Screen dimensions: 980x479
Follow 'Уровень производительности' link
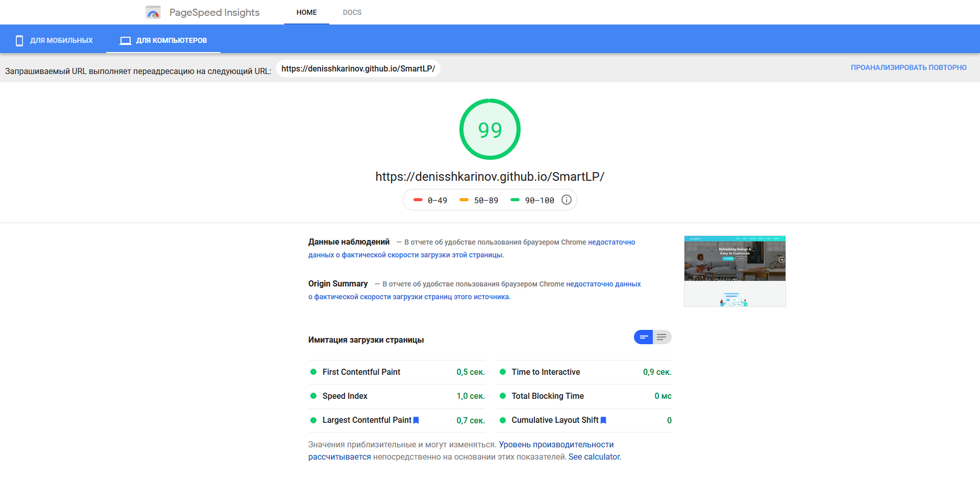pyautogui.click(x=556, y=445)
